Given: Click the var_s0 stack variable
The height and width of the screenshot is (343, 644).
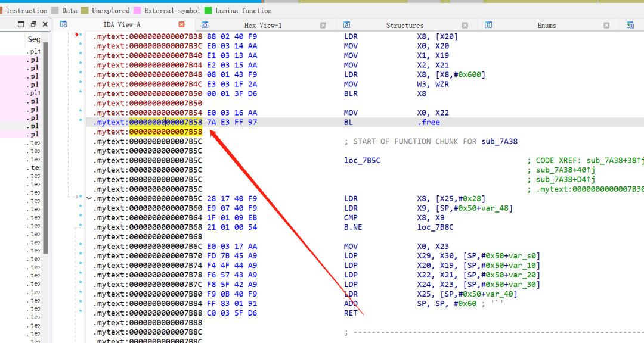Looking at the screenshot, I should [523, 256].
